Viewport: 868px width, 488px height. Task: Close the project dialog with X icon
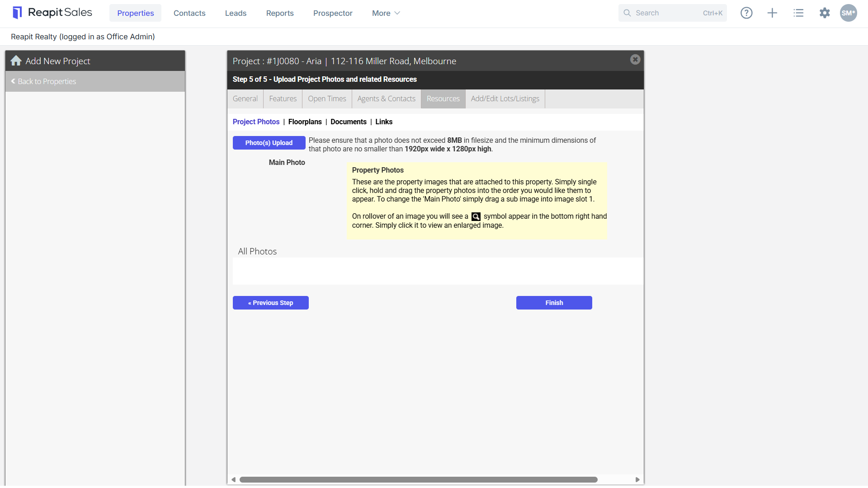tap(635, 60)
